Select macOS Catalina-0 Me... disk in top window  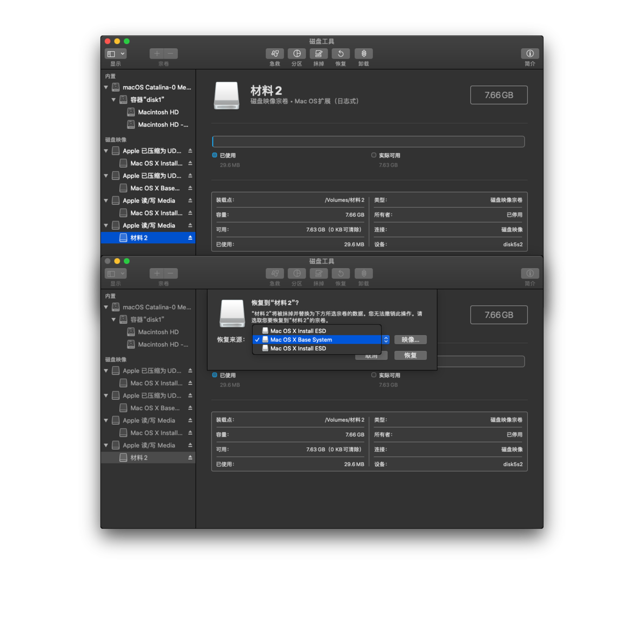148,88
